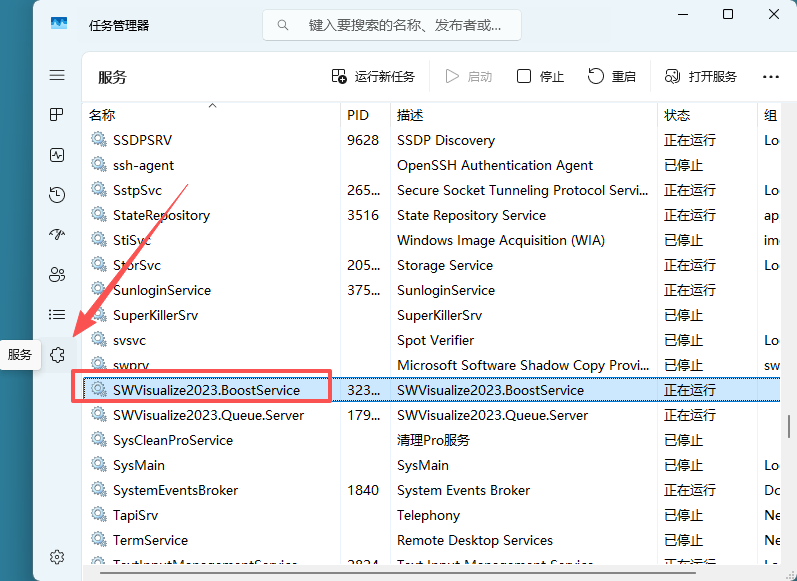The height and width of the screenshot is (581, 797).
Task: Select the SunloginService name
Action: (x=162, y=290)
